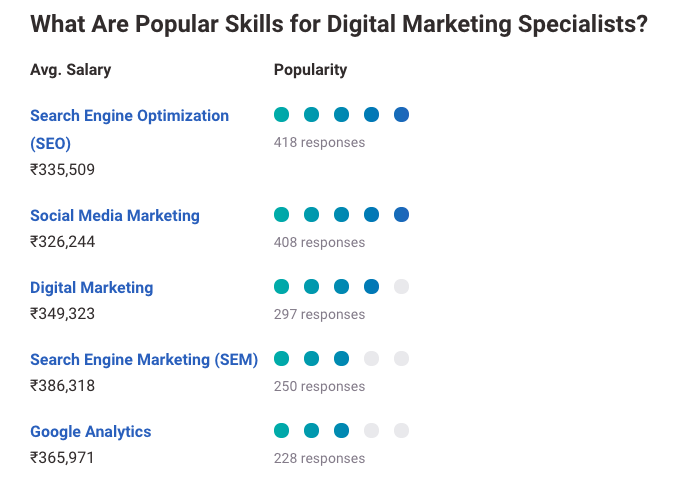Viewport: 693px width, 481px height.
Task: Click the 228 responses text
Action: (x=319, y=458)
